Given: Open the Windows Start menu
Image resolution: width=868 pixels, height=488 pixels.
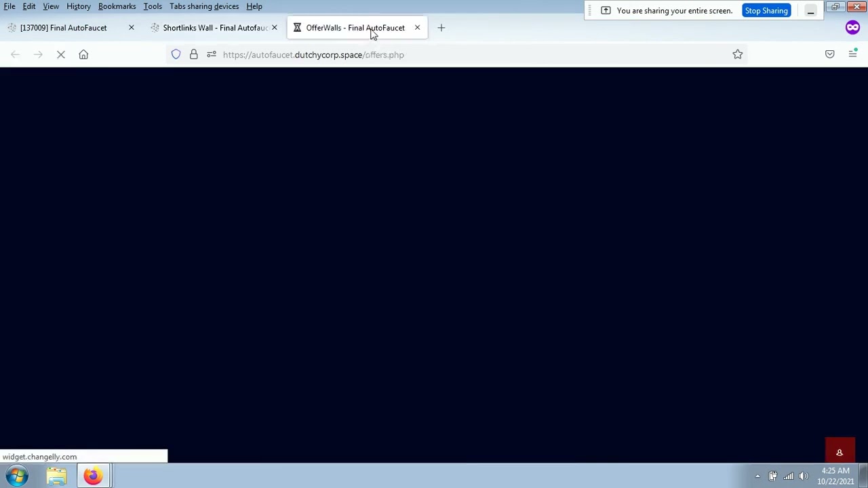Looking at the screenshot, I should (18, 476).
